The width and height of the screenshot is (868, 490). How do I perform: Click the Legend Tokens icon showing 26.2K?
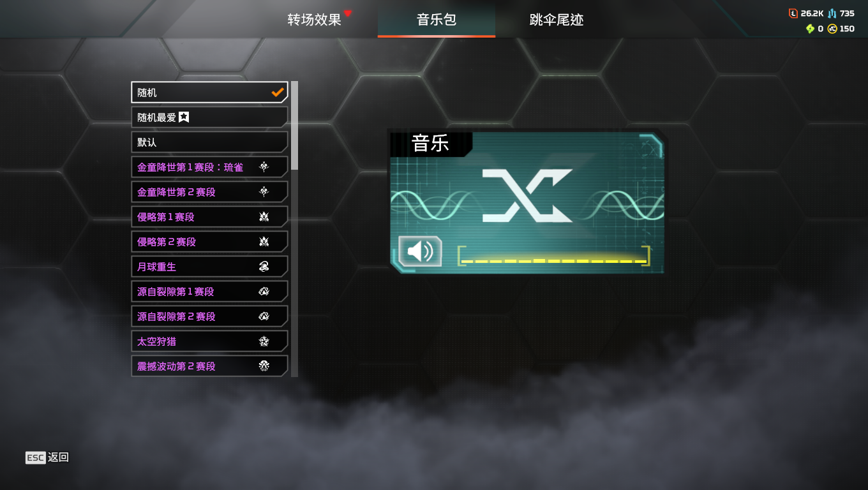pyautogui.click(x=793, y=13)
